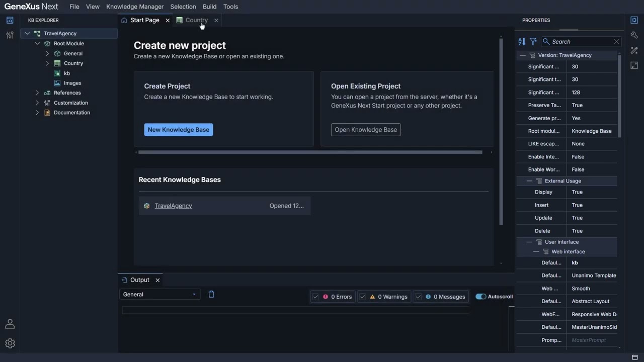Open the settings gear icon
The image size is (644, 362).
click(x=10, y=343)
